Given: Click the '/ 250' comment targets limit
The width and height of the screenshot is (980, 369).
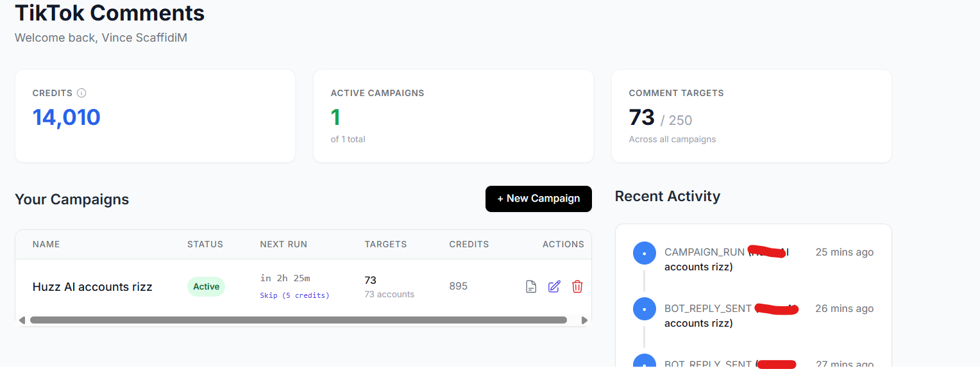Looking at the screenshot, I should [x=676, y=120].
